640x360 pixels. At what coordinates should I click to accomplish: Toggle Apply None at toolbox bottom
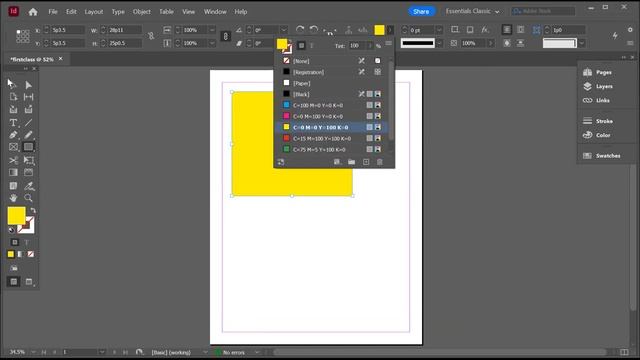31,254
